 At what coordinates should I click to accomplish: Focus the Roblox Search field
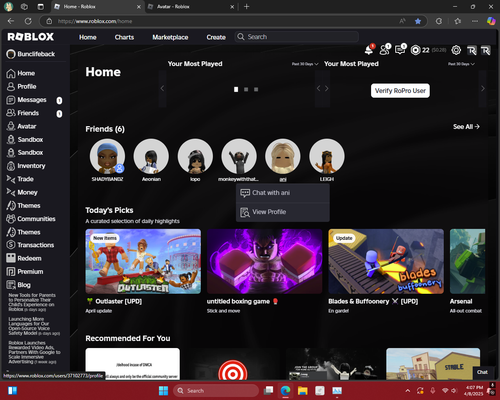[297, 37]
